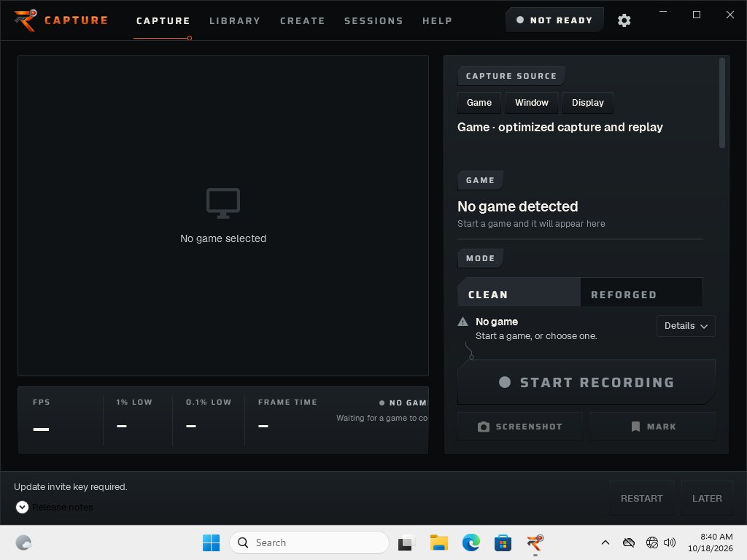
Task: Expand Release notes with the chevron icon
Action: click(x=22, y=507)
